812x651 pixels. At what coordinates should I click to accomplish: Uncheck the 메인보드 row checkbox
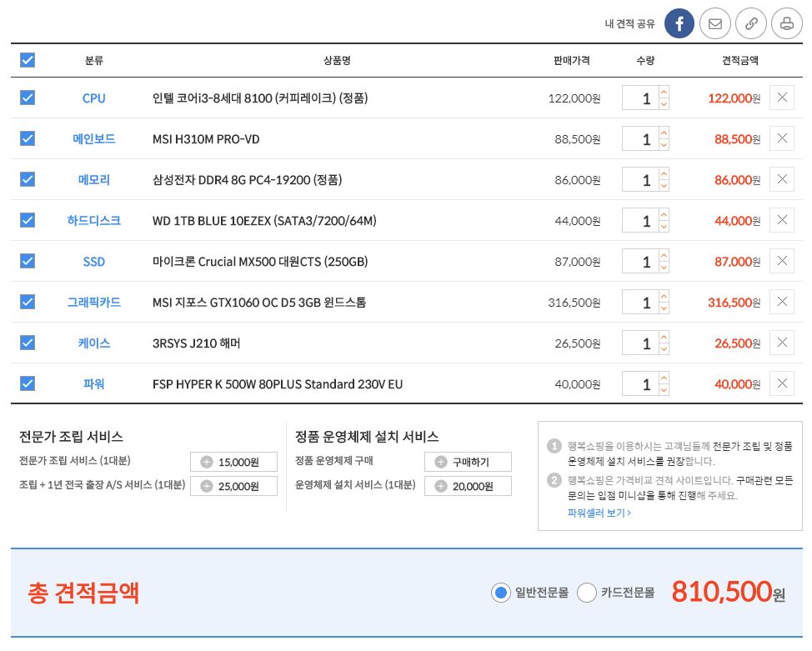coord(28,138)
